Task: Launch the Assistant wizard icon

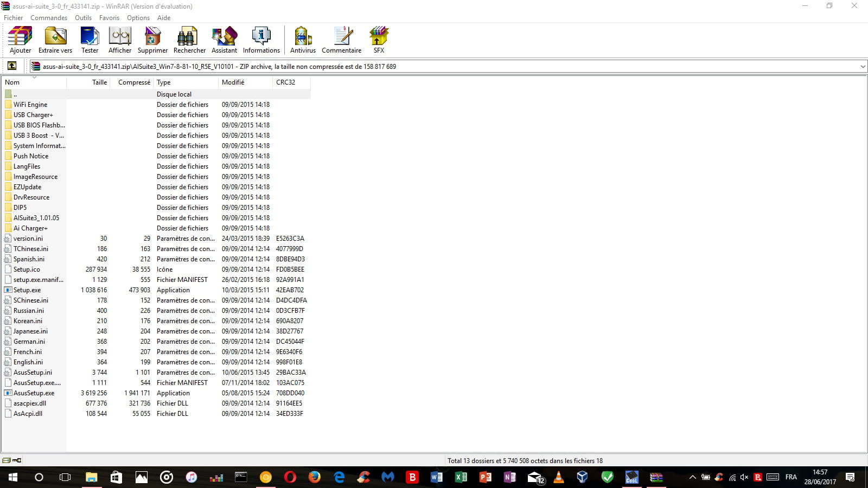Action: coord(224,40)
